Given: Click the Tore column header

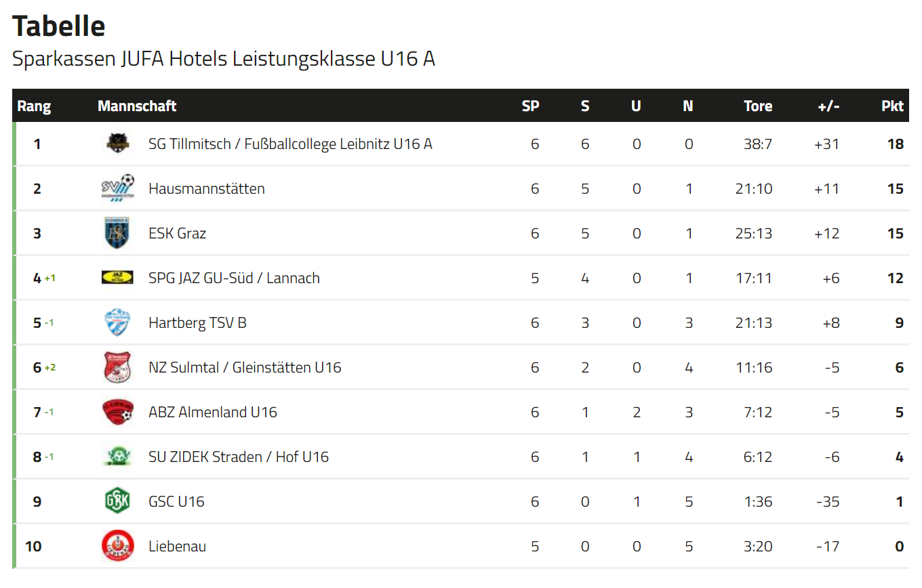Looking at the screenshot, I should click(x=758, y=106).
